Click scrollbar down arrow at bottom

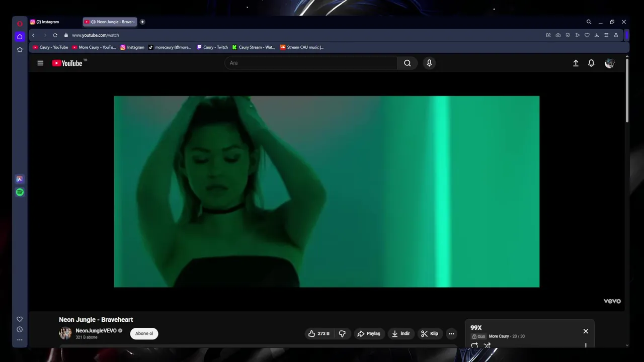[x=627, y=345]
